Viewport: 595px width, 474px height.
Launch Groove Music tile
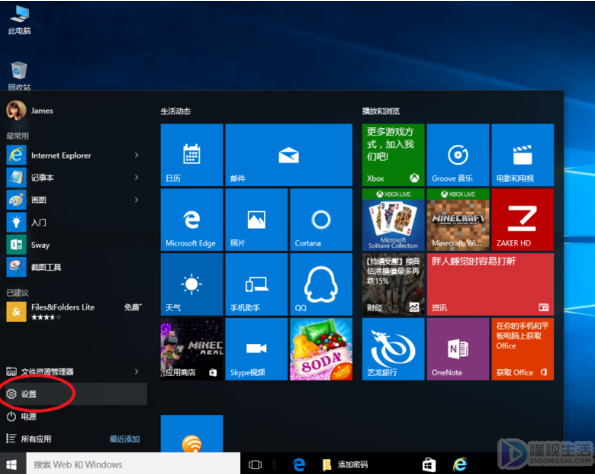[x=458, y=155]
